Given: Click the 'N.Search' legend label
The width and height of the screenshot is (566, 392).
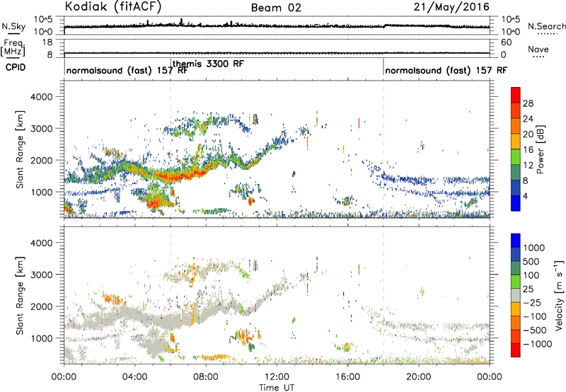Looking at the screenshot, I should pos(547,26).
